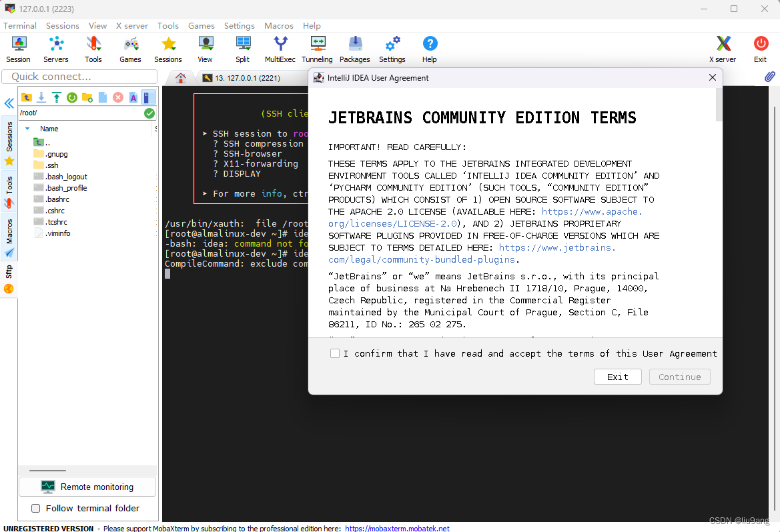
Task: Click the purple A rename/text icon
Action: [133, 97]
